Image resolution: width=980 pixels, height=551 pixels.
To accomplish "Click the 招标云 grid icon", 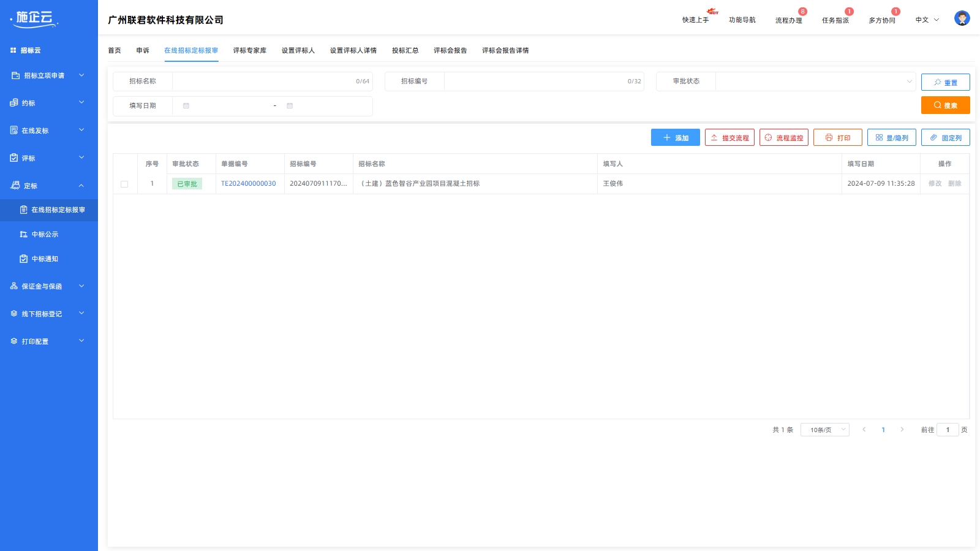I will (x=13, y=50).
